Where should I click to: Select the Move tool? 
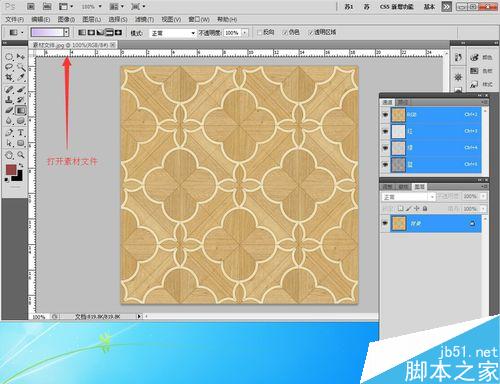(x=21, y=57)
